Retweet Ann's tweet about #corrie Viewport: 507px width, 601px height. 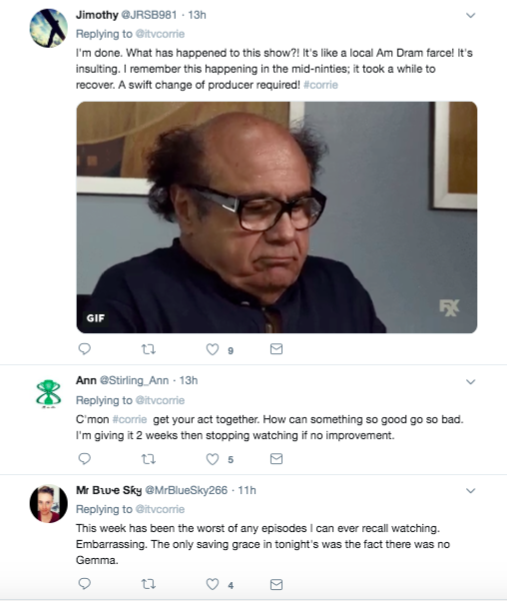coord(148,459)
